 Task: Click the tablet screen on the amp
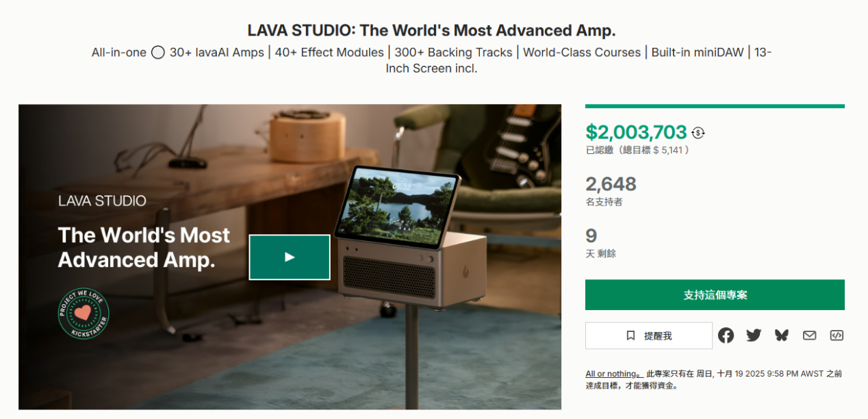pos(397,206)
